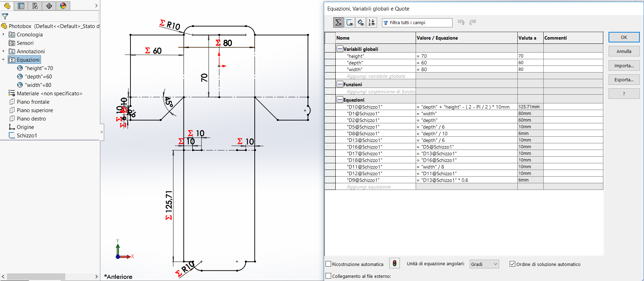
Task: Click the Nome column header
Action: (376, 38)
